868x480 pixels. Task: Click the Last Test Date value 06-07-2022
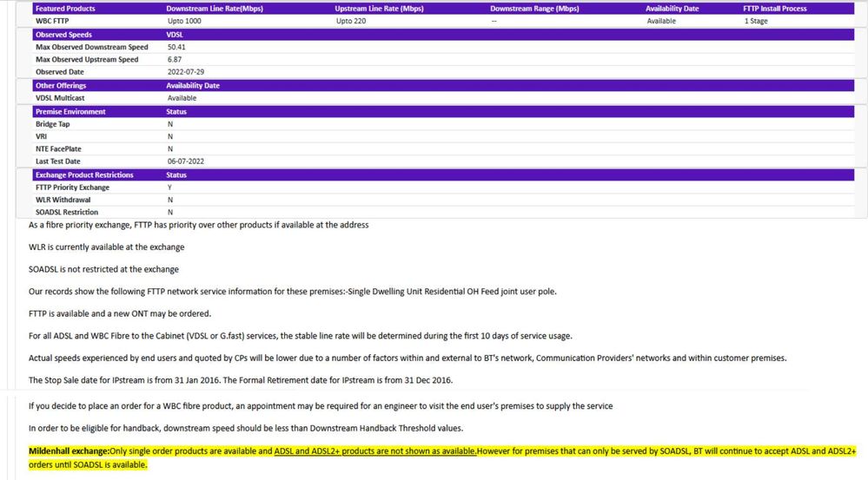click(x=186, y=161)
